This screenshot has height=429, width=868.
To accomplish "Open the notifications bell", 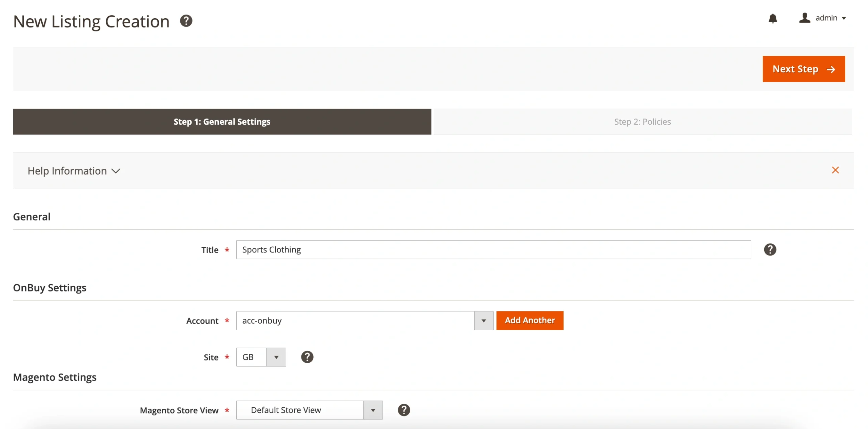I will [772, 18].
